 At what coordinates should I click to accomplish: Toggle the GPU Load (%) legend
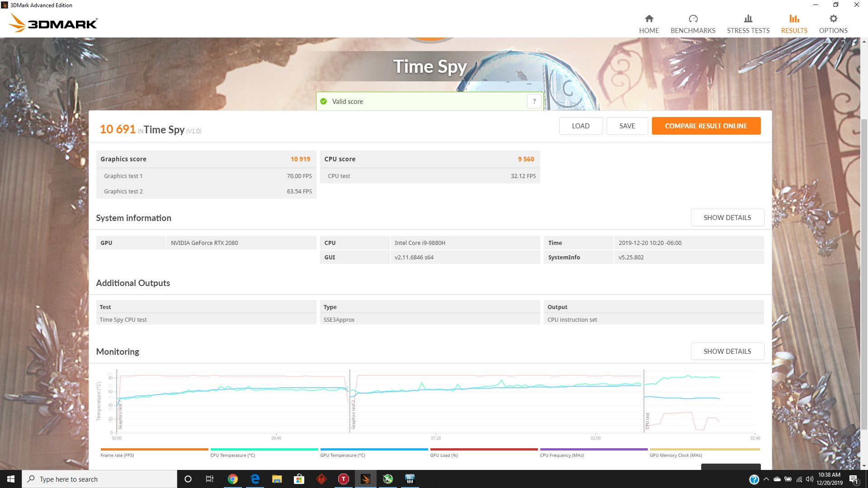[484, 452]
